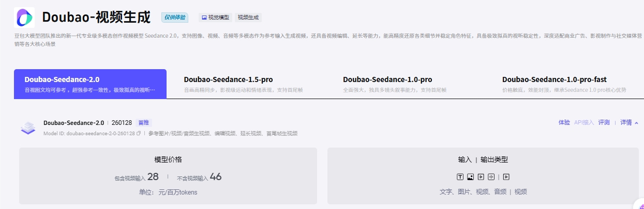Click the video input type icon

point(481,176)
